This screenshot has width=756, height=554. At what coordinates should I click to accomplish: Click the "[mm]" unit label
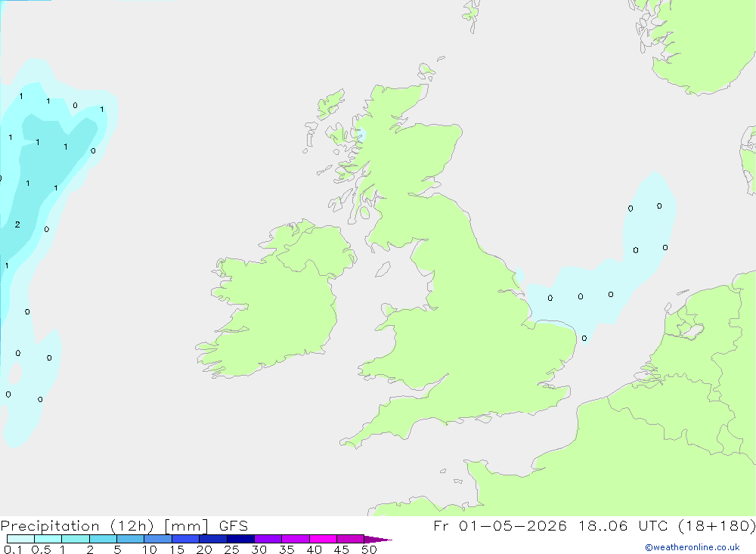click(186, 526)
